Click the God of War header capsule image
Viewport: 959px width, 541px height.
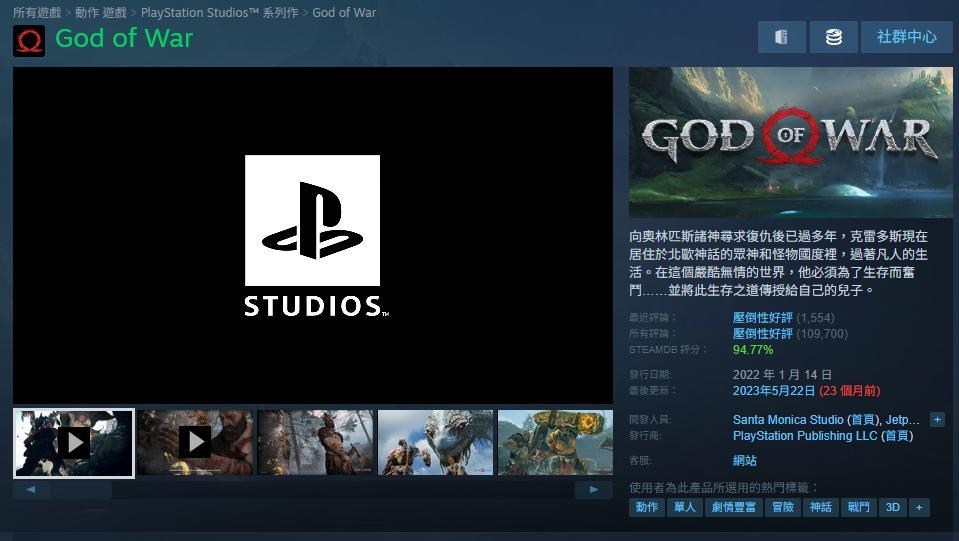[791, 142]
